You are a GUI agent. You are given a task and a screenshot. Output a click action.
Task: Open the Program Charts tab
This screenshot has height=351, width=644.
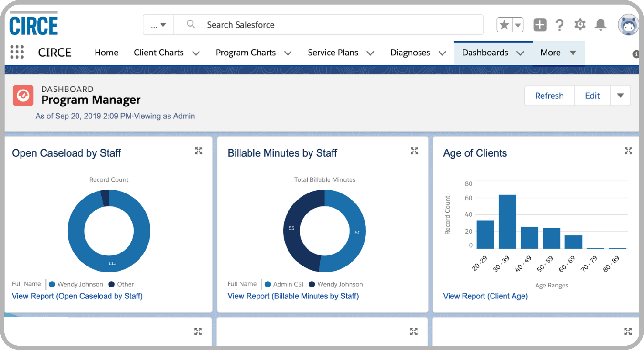[x=246, y=53]
